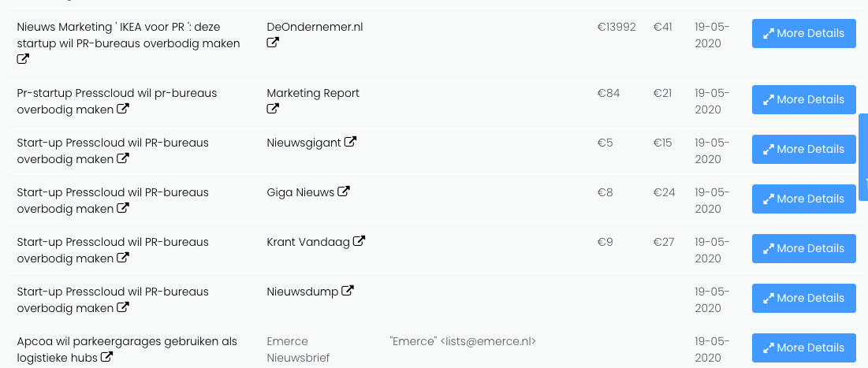The image size is (868, 368).
Task: Click external link icon beside Nieuwsdump
Action: click(348, 292)
